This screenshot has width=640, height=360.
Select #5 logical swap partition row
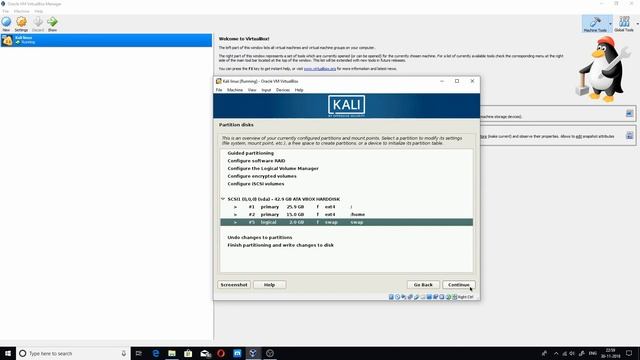(347, 222)
